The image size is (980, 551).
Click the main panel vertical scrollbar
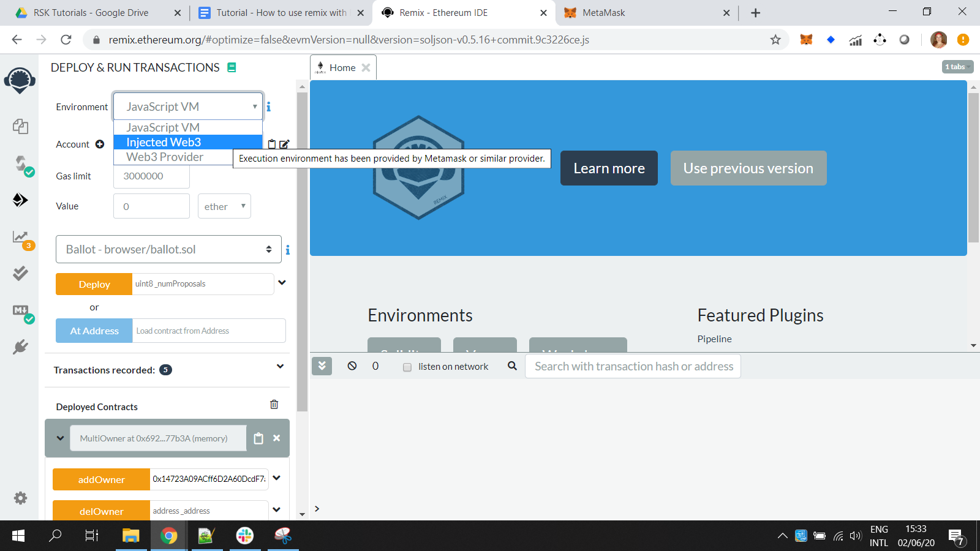[973, 167]
